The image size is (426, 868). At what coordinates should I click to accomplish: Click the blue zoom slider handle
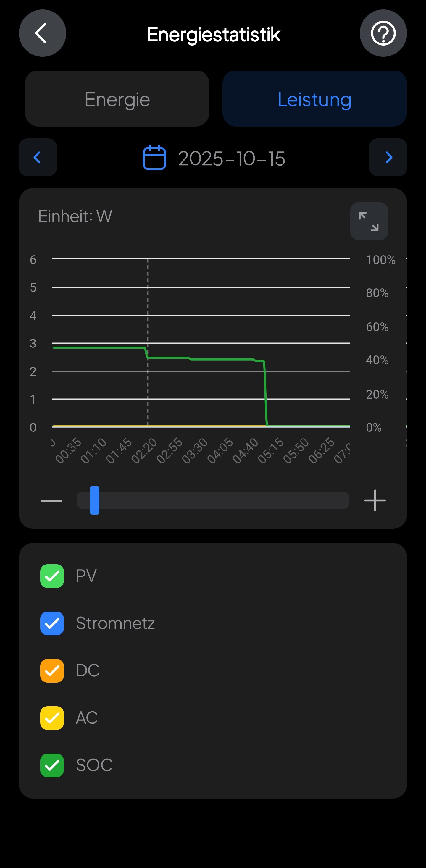(x=95, y=500)
